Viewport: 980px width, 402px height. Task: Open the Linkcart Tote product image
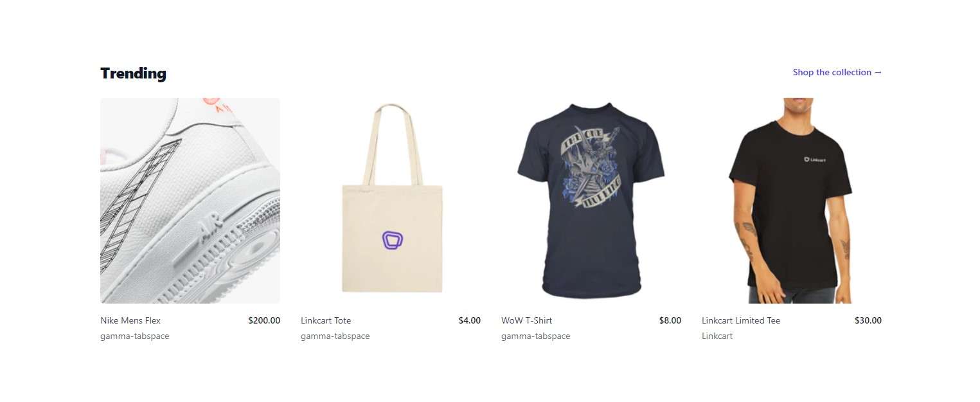pos(391,201)
